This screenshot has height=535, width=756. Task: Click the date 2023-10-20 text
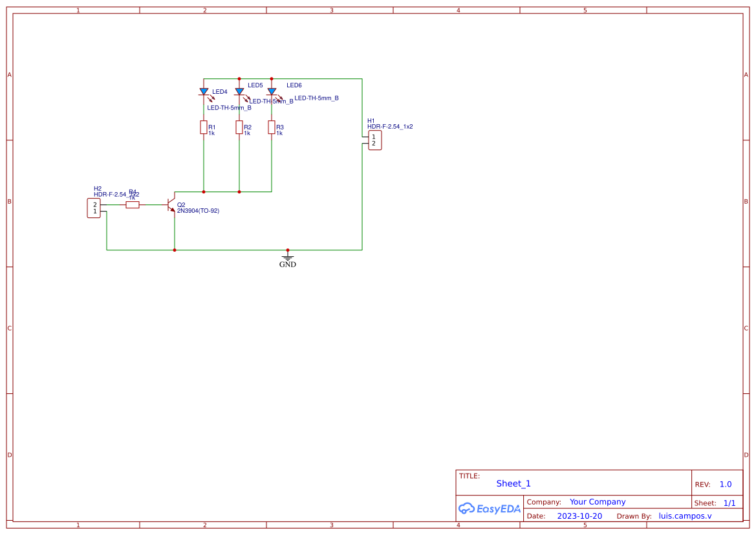(580, 516)
